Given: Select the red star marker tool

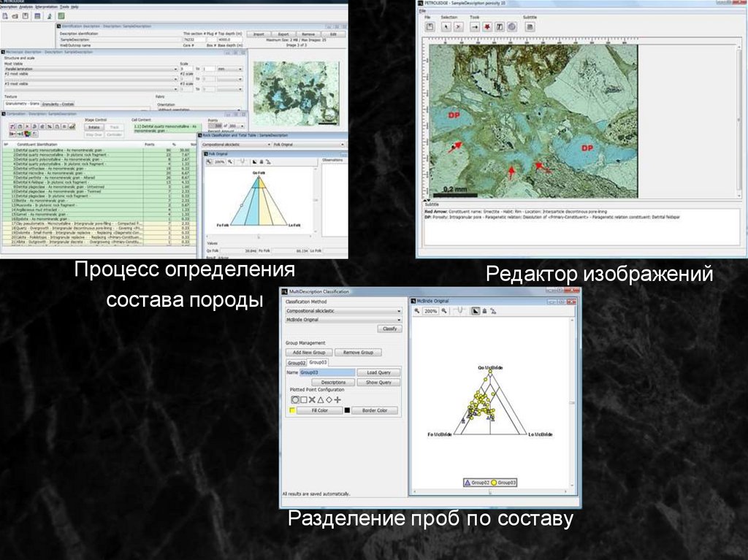Looking at the screenshot, I should click(487, 27).
